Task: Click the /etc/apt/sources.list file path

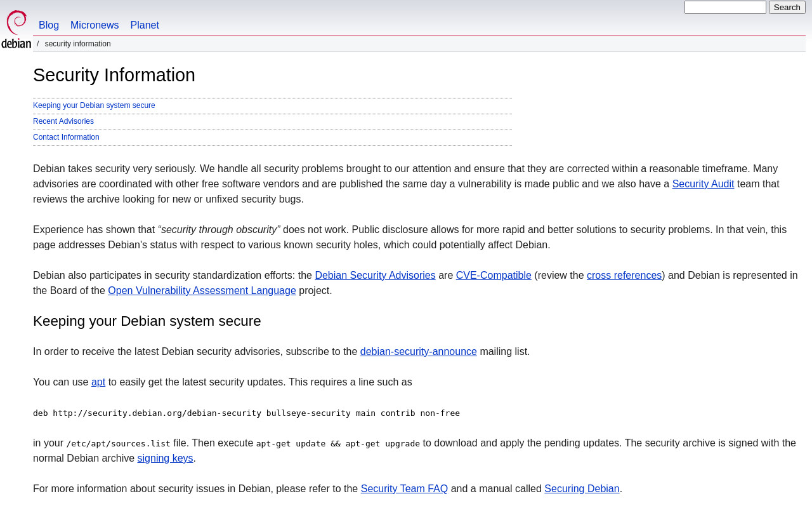Action: tap(118, 444)
